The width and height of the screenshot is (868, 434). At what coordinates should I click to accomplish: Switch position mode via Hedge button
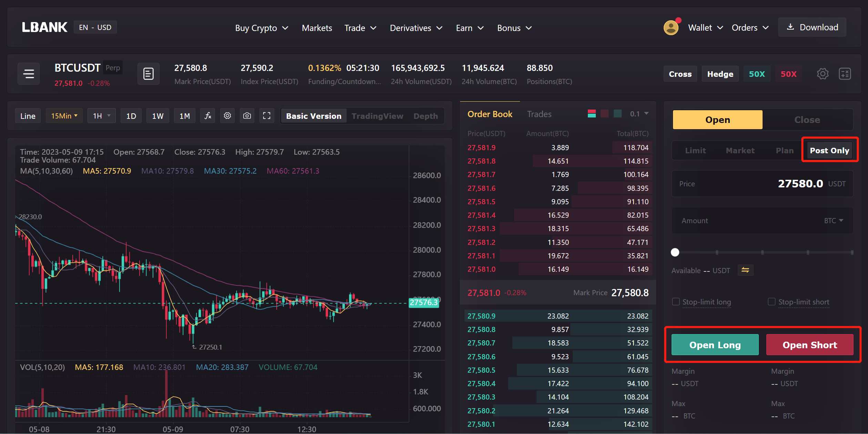coord(720,74)
